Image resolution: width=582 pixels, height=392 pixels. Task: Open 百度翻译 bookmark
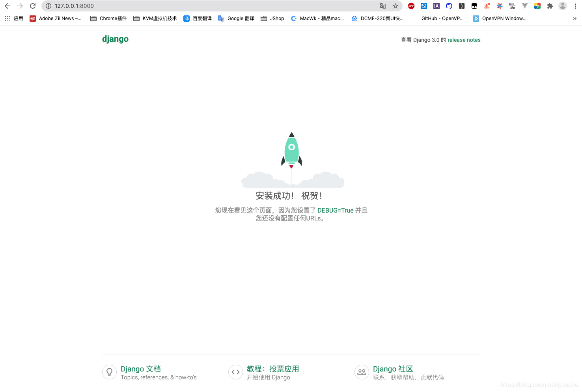pos(198,19)
